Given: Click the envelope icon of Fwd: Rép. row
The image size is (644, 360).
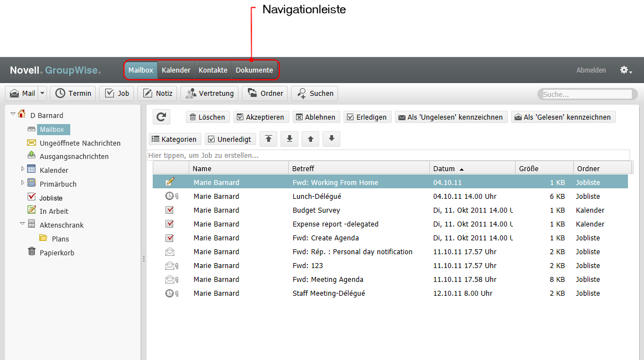Looking at the screenshot, I should [x=170, y=251].
